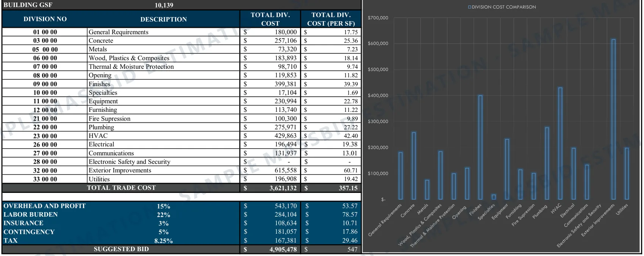Click the $300,000 axis label
The image size is (644, 256).
tap(378, 121)
